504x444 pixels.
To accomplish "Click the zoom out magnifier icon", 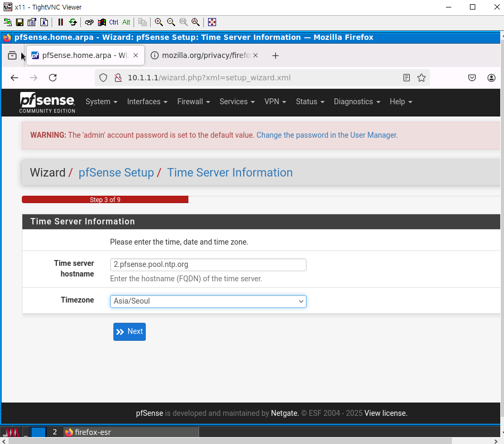I will [171, 22].
